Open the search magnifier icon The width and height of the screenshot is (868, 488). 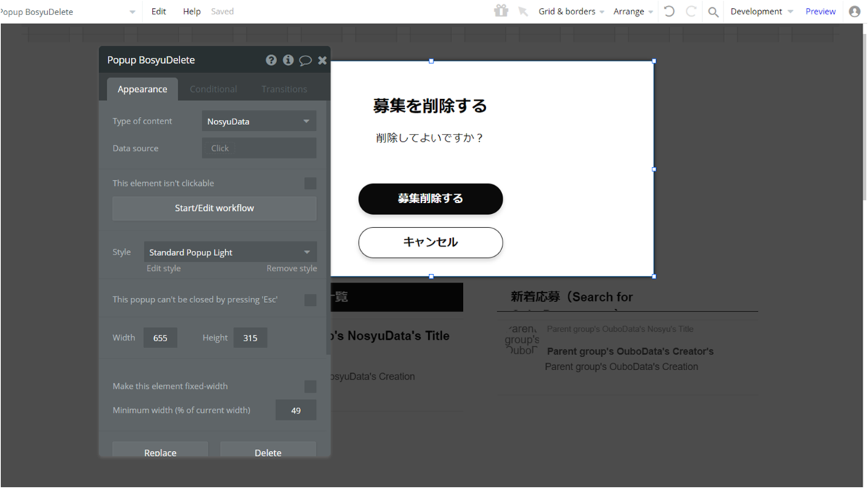tap(713, 12)
